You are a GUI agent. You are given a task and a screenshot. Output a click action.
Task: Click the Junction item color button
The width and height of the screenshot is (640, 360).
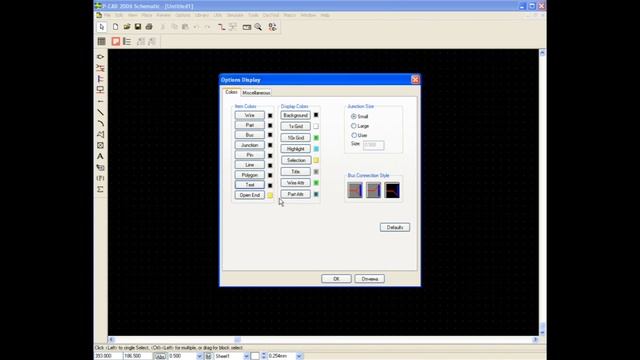[x=249, y=145]
